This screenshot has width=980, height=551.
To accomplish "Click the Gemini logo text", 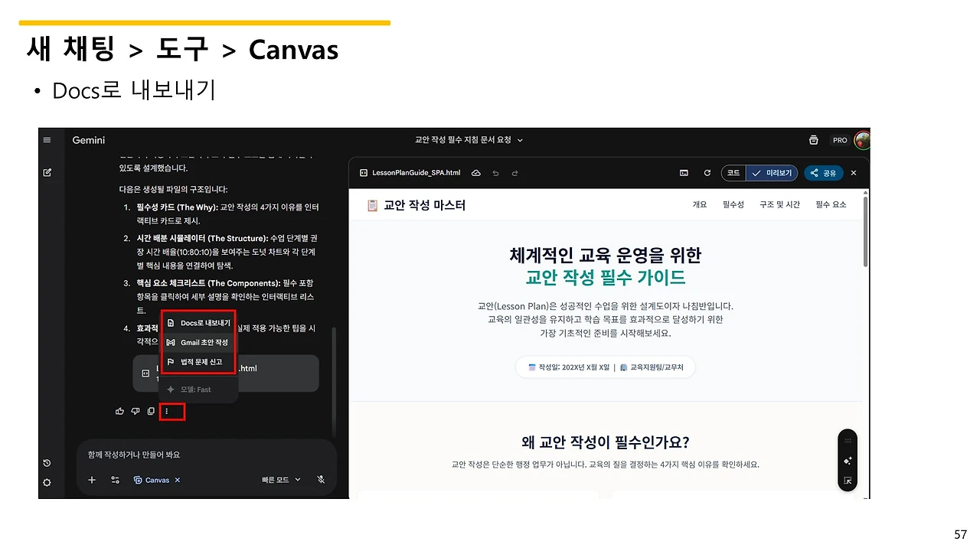I will point(89,140).
